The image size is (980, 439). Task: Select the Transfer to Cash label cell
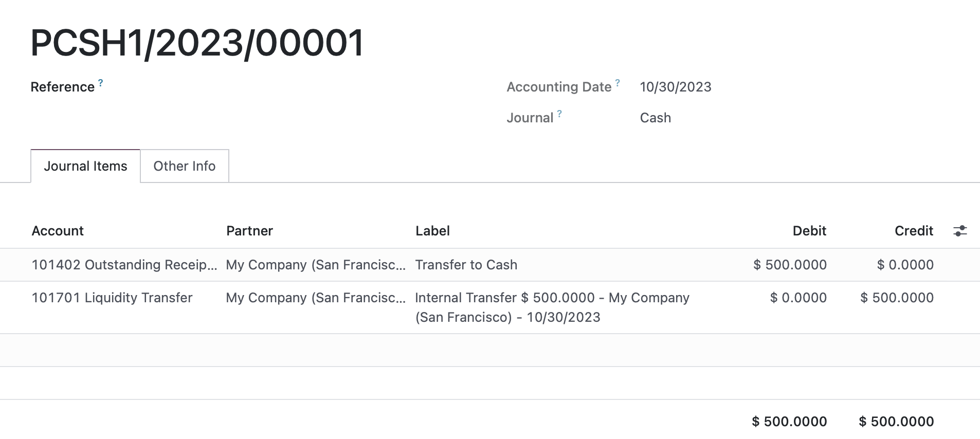pos(466,265)
